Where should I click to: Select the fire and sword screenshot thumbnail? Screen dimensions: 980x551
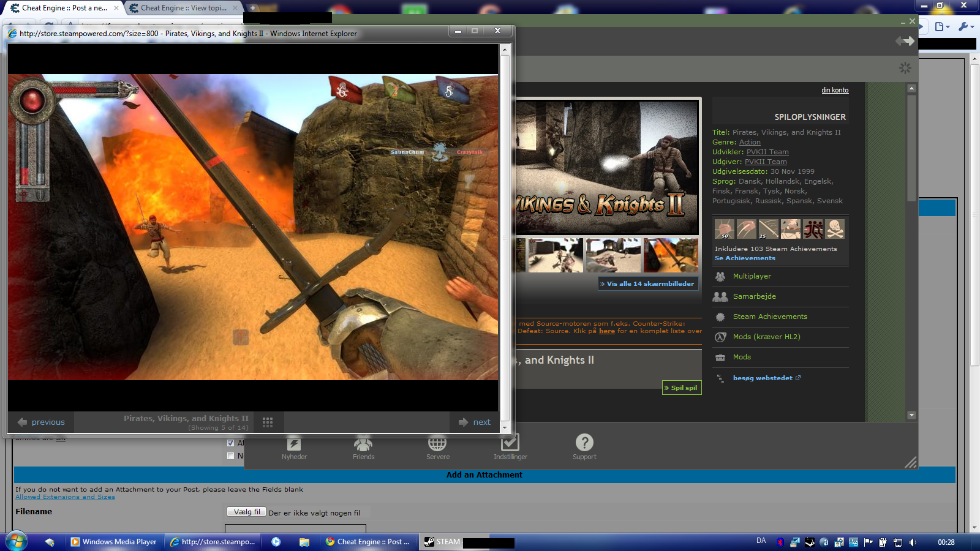(x=671, y=255)
